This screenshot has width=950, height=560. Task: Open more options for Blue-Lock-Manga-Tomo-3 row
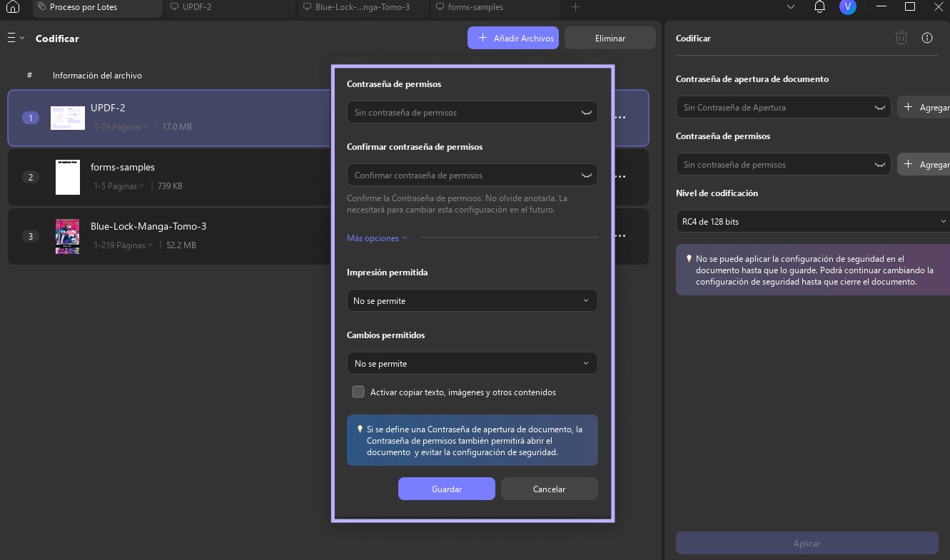coord(620,235)
